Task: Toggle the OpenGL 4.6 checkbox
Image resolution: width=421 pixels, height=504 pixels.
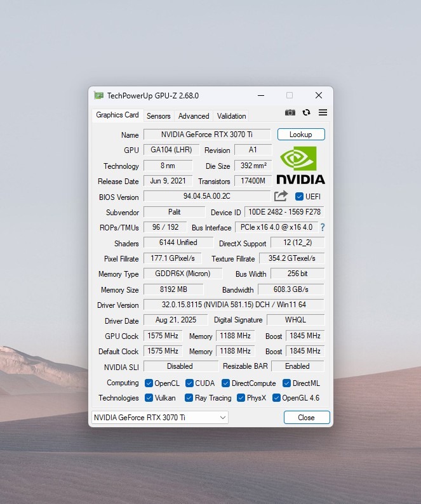Action: (x=276, y=398)
